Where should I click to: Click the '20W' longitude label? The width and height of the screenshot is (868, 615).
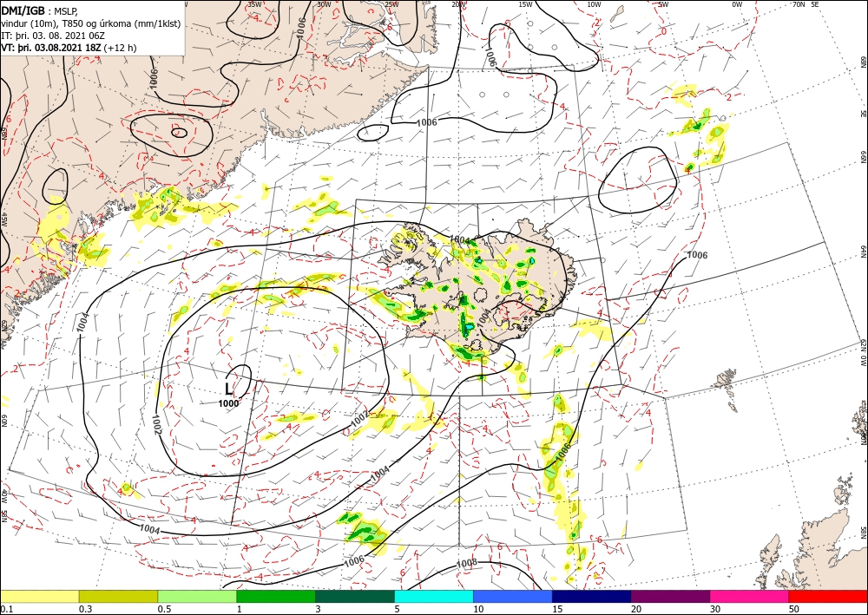[x=458, y=3]
